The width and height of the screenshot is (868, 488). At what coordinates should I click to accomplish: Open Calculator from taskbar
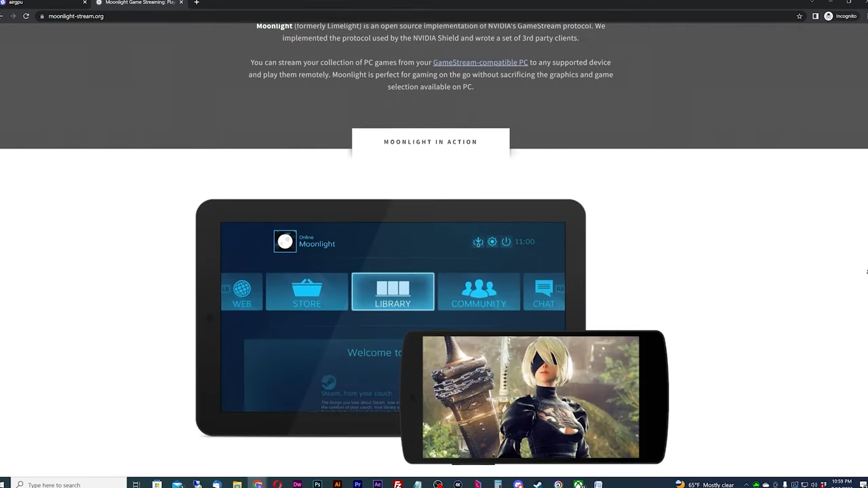pyautogui.click(x=498, y=484)
